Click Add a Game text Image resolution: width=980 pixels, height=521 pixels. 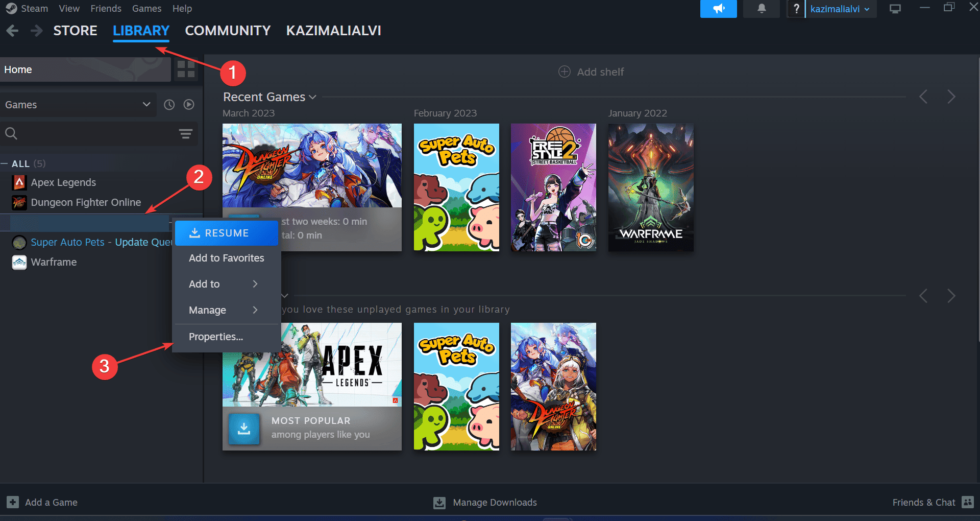click(x=51, y=502)
